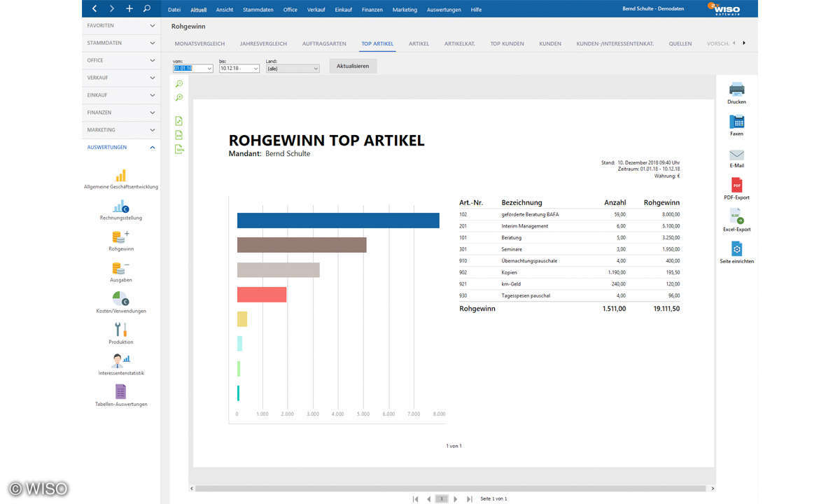Click the Excel-Export icon
Image resolution: width=840 pixels, height=504 pixels.
[736, 216]
